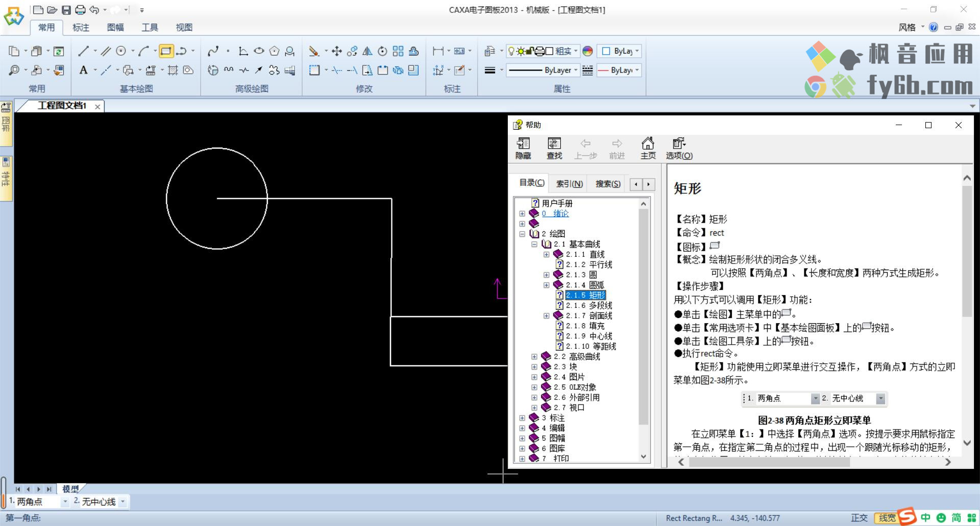
Task: Select the Ellipse tool
Action: [x=259, y=51]
